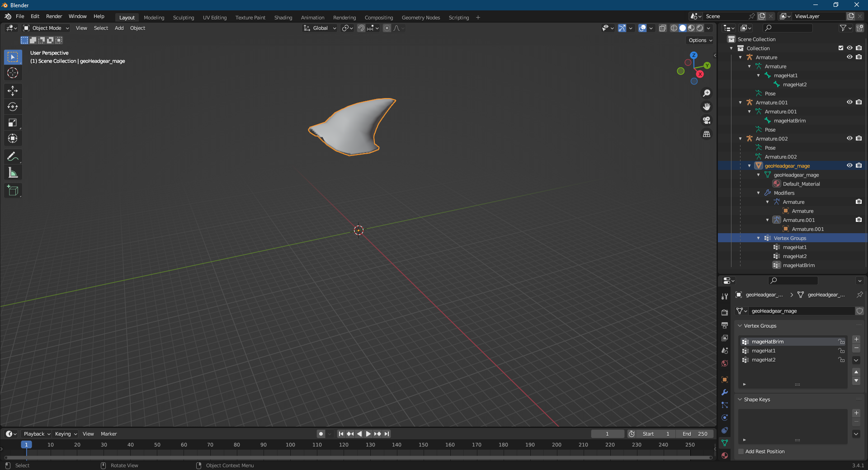Hide the geoHeadgear_mage object in outliner
Image resolution: width=868 pixels, height=470 pixels.
click(849, 165)
